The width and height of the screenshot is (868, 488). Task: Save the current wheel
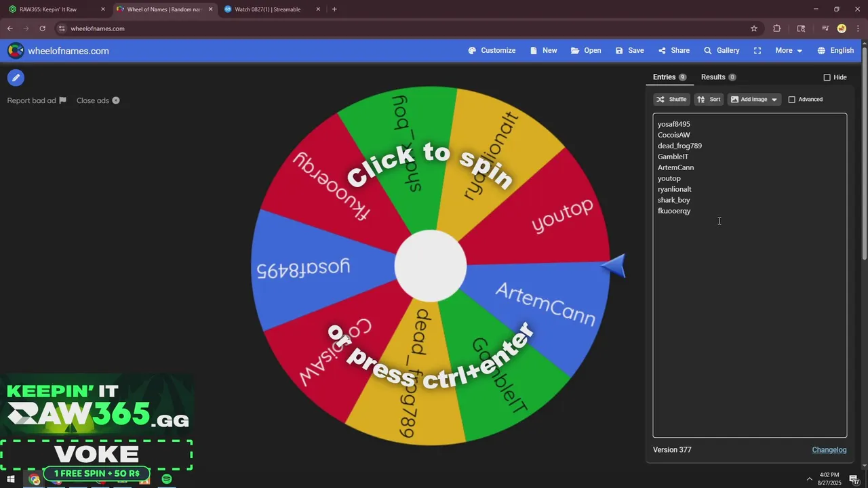click(629, 51)
